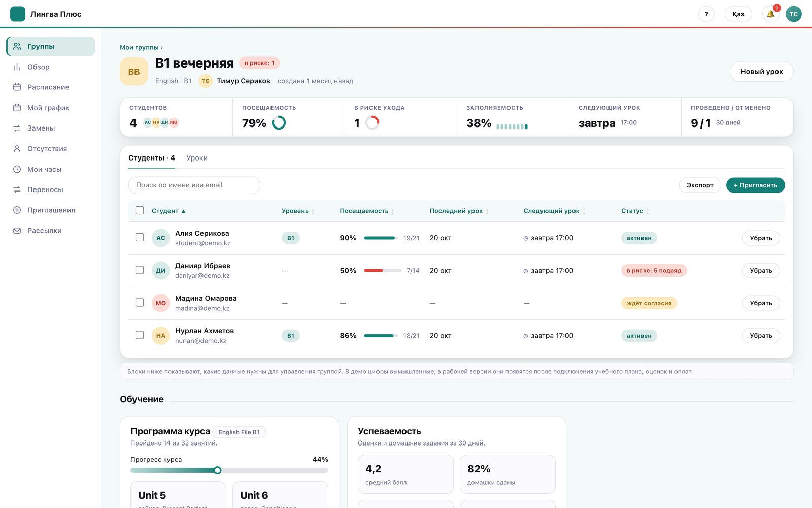The height and width of the screenshot is (508, 812).
Task: Click the Отсутствия person icon
Action: [x=17, y=148]
